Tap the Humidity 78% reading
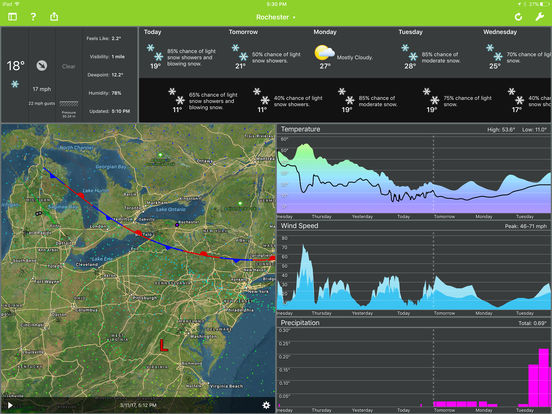Viewport: 552px width, 414px height. 105,93
